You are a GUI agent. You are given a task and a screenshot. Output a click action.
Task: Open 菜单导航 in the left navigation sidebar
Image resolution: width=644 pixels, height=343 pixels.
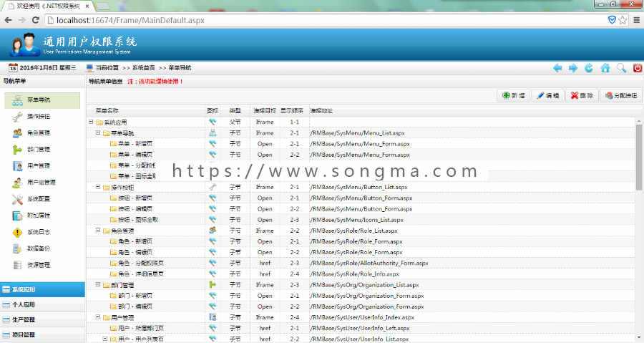point(42,100)
